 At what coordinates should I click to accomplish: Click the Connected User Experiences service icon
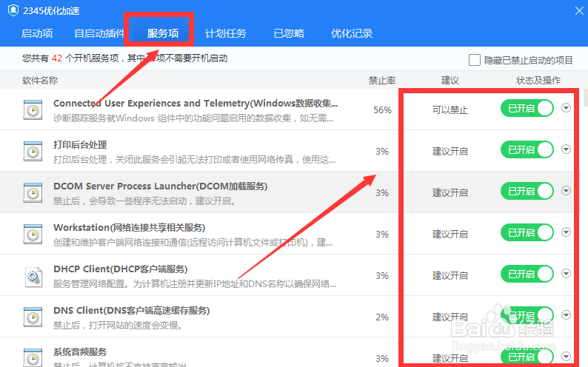33,110
